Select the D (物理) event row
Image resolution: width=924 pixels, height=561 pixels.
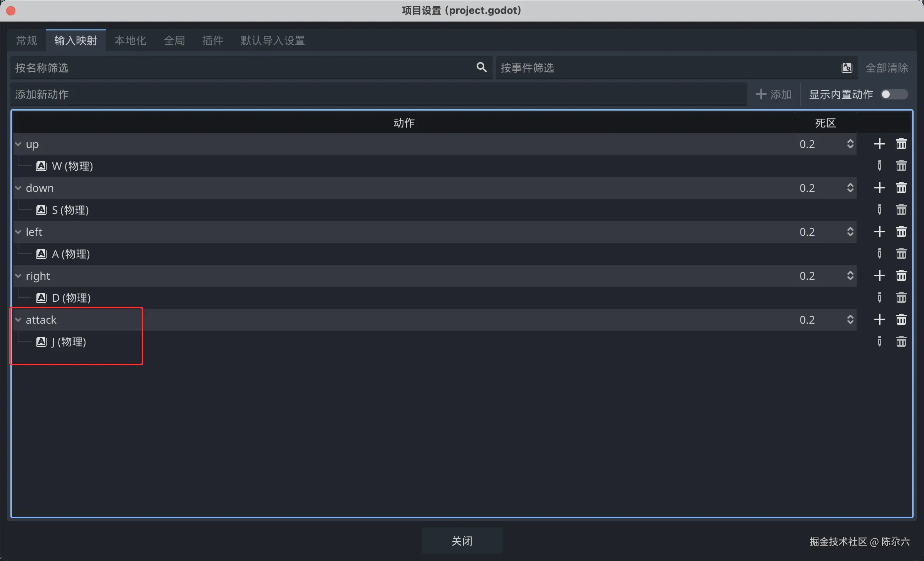pyautogui.click(x=72, y=298)
